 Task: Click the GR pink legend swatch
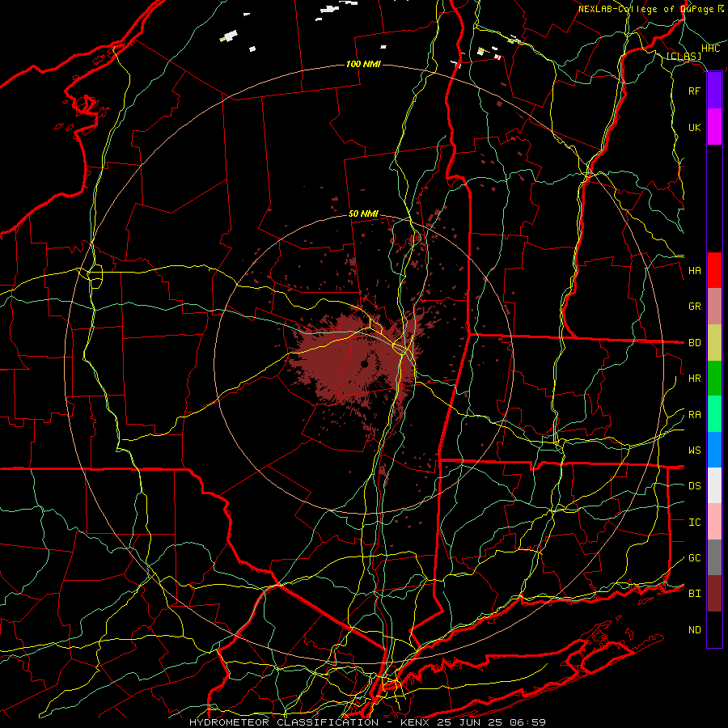(714, 306)
